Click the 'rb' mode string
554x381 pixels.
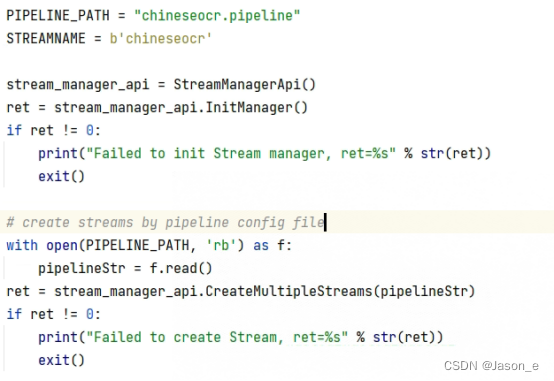221,245
